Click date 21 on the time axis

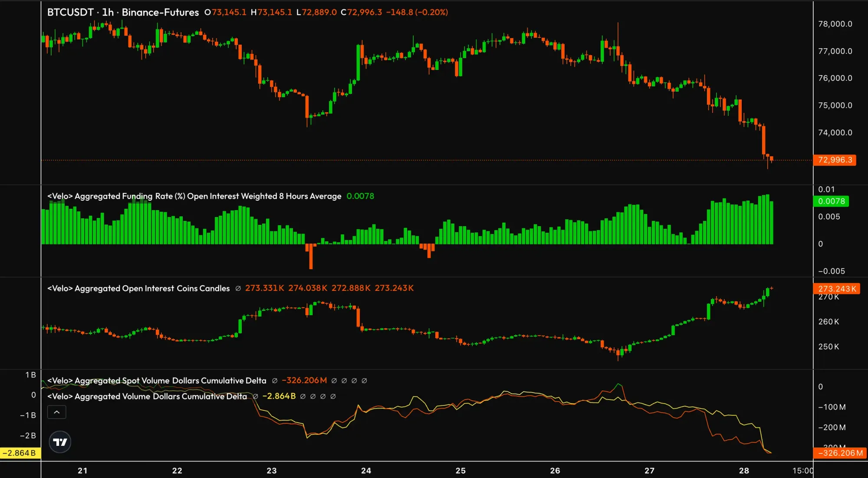pyautogui.click(x=82, y=471)
